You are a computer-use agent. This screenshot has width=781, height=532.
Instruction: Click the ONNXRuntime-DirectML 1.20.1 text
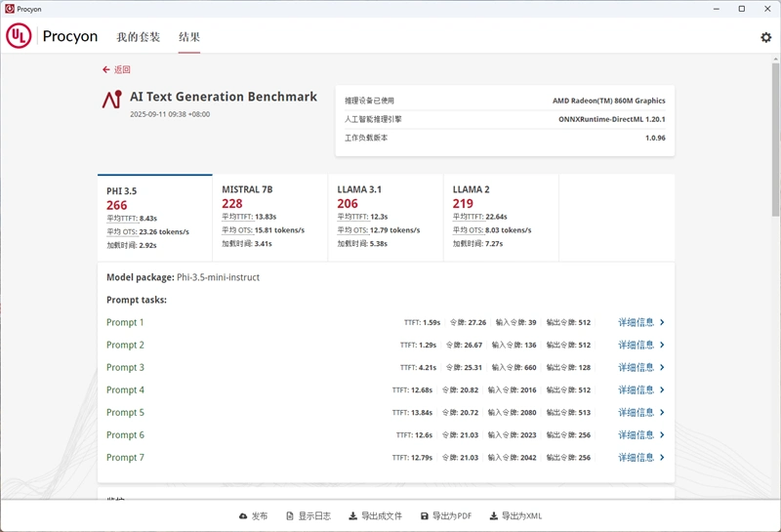tap(612, 119)
